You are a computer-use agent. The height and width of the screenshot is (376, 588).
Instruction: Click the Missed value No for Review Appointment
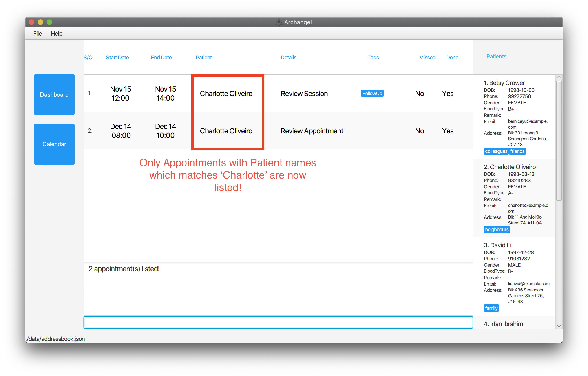tap(419, 131)
